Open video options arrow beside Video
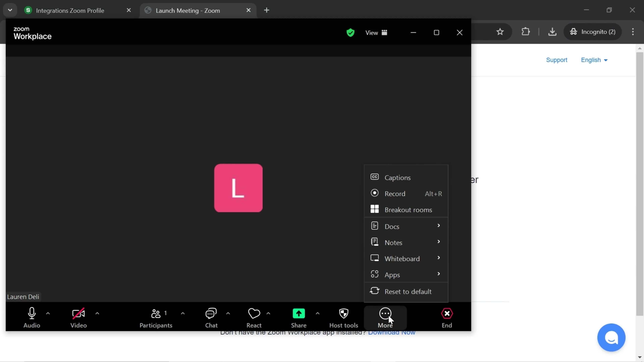 coord(97,313)
